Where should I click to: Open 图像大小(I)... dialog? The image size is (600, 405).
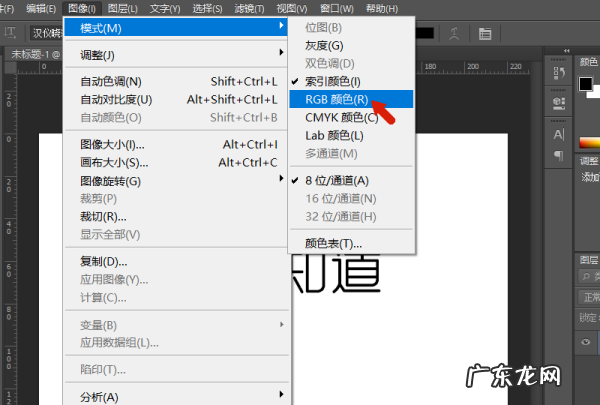click(176, 144)
